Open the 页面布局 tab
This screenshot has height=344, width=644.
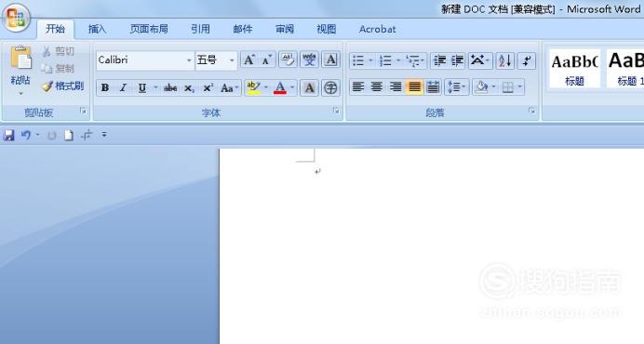coord(149,29)
